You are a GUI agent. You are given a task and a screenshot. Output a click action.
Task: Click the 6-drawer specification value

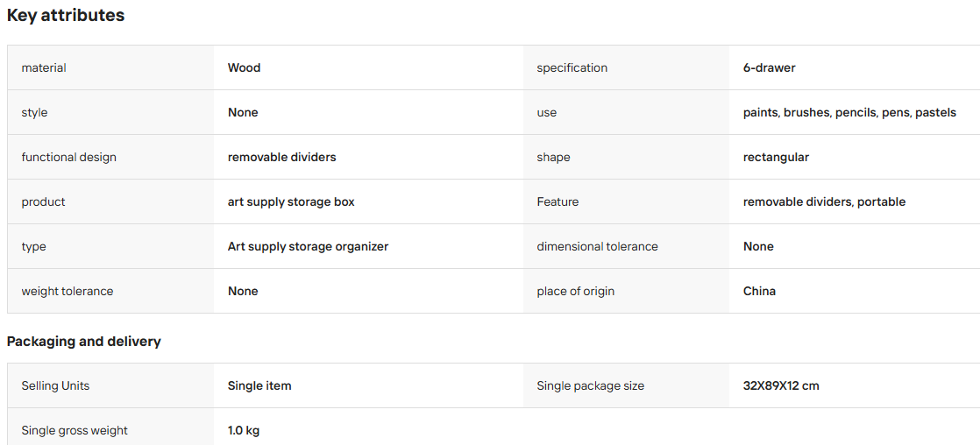(770, 67)
